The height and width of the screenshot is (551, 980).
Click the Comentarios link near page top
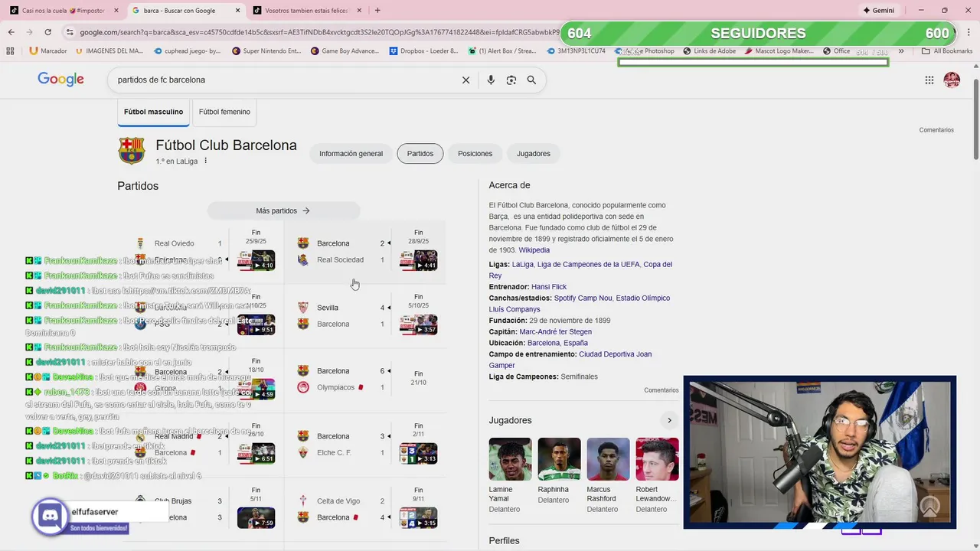coord(936,130)
